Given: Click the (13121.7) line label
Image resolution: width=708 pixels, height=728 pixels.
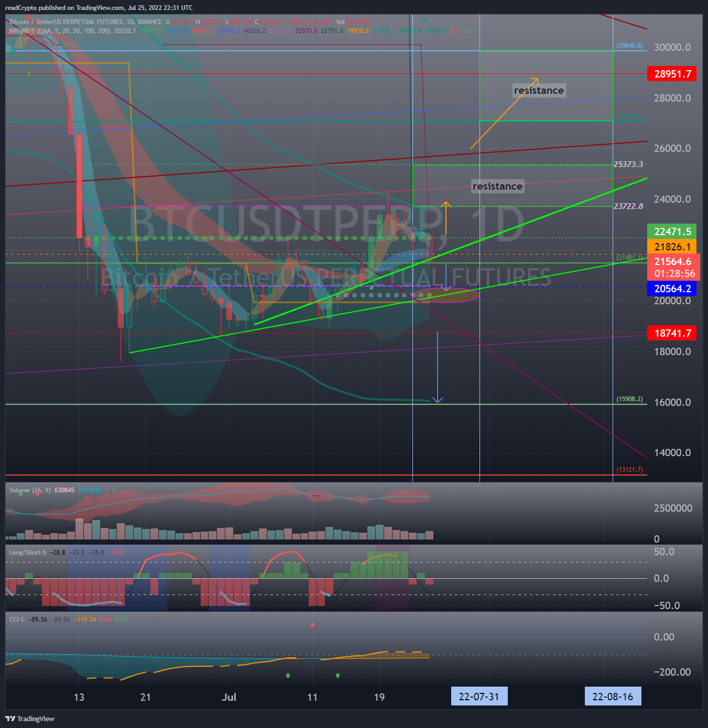Looking at the screenshot, I should (x=629, y=470).
